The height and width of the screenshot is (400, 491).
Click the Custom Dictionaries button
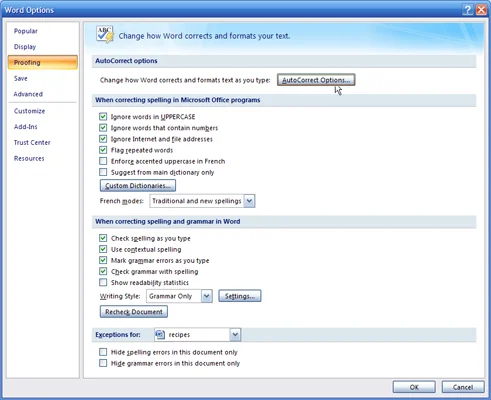coord(138,186)
